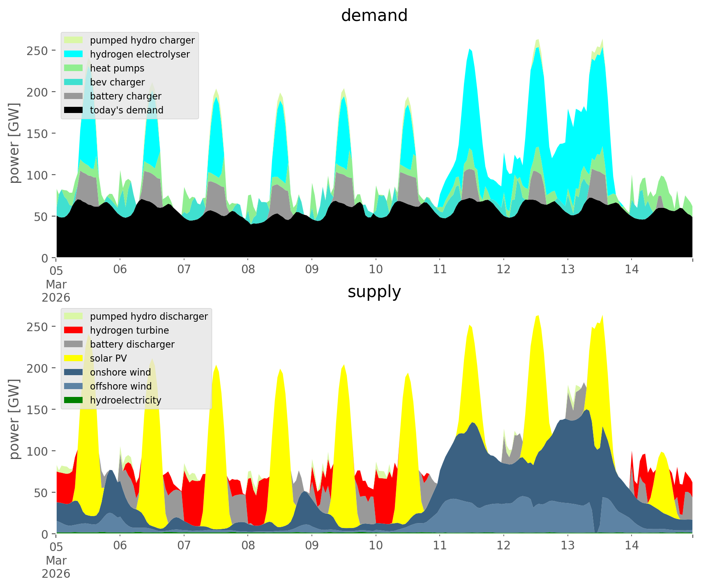Click the yellow solar PV legend swatch

pos(74,358)
